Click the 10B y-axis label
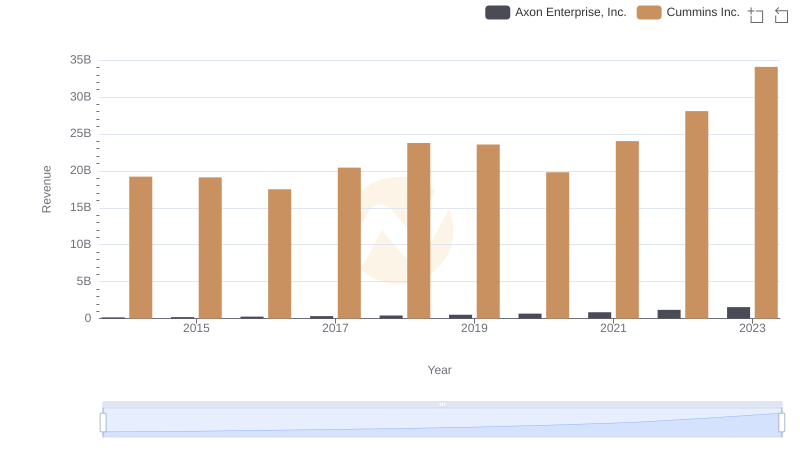The height and width of the screenshot is (461, 800). pyautogui.click(x=81, y=244)
